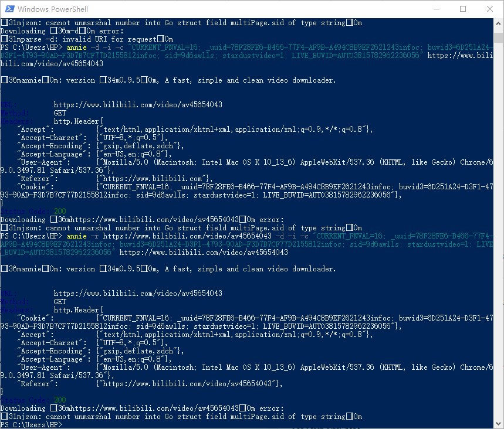The width and height of the screenshot is (504, 429).
Task: Click the second 'http.Header{' line
Action: [78, 310]
